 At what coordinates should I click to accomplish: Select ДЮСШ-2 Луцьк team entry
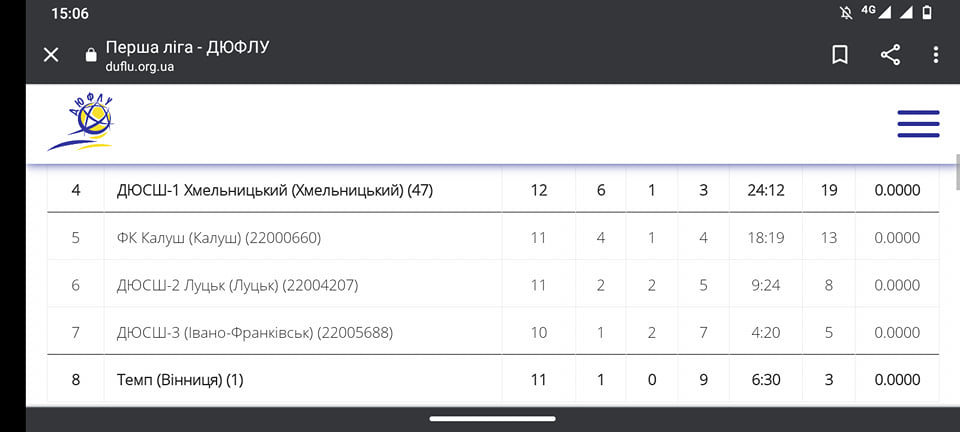pos(237,285)
